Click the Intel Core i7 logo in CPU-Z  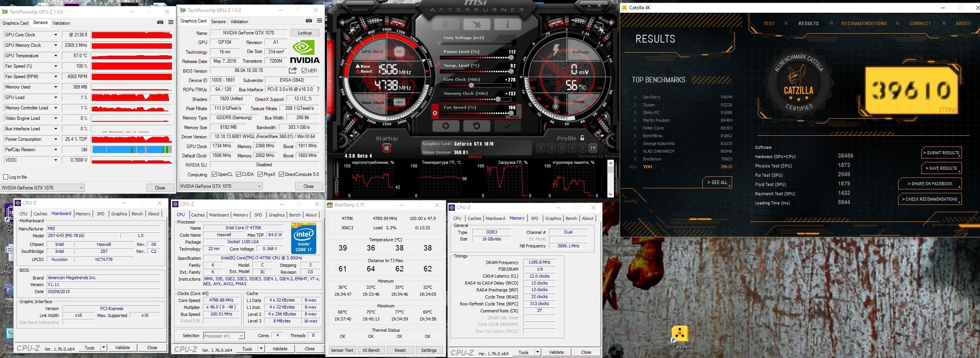click(x=303, y=239)
